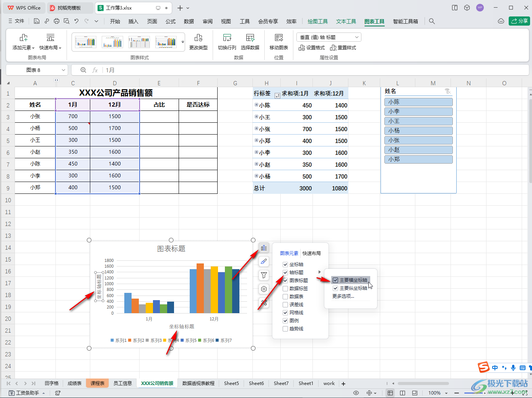This screenshot has width=532, height=398.
Task: Open the 插入 ribbon tab
Action: point(133,21)
